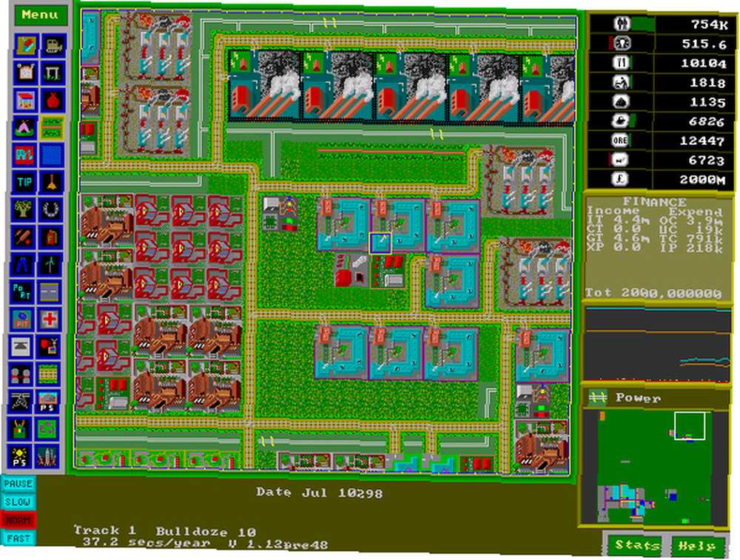Image resolution: width=740 pixels, height=560 pixels.
Task: Select the substation tool with red dot
Action: pyautogui.click(x=49, y=347)
